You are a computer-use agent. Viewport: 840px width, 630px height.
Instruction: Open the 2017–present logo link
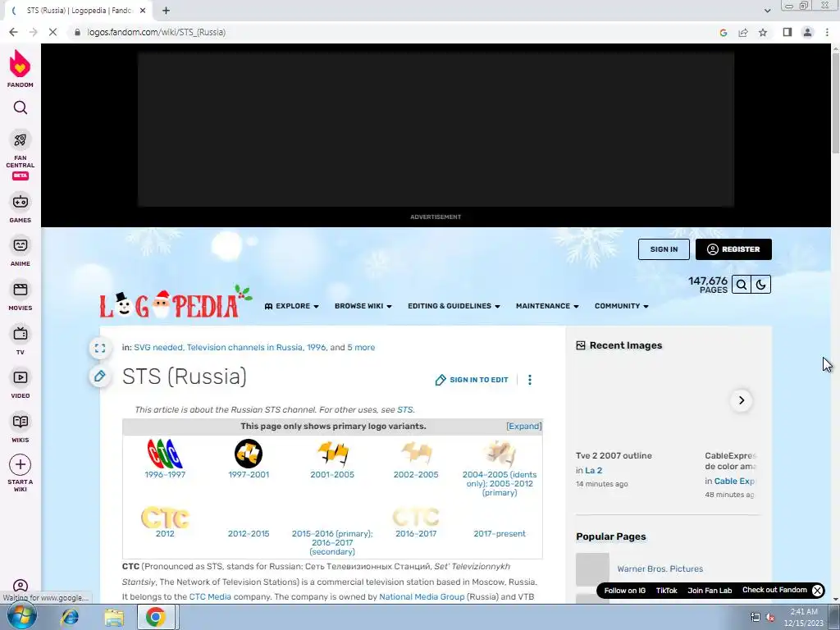coord(500,533)
